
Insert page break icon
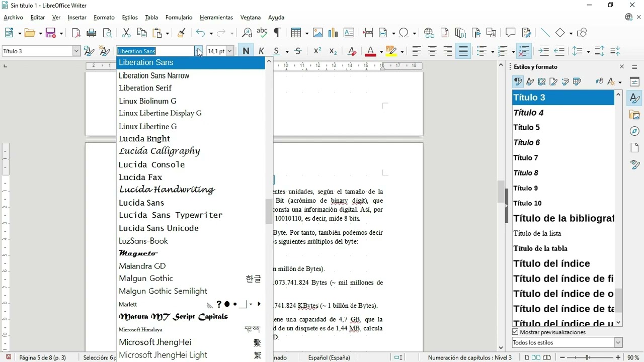click(368, 33)
